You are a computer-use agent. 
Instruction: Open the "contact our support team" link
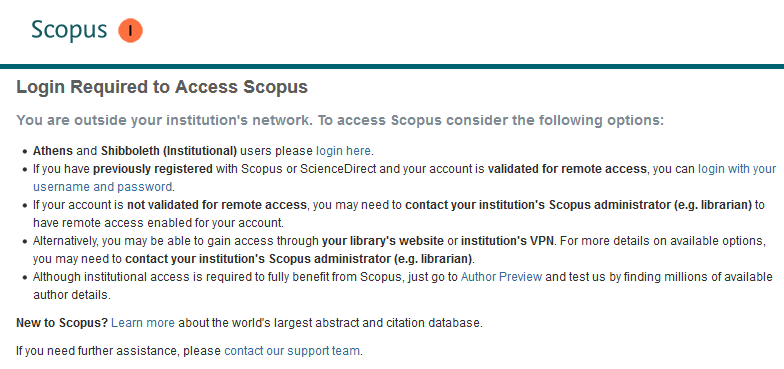coord(292,351)
